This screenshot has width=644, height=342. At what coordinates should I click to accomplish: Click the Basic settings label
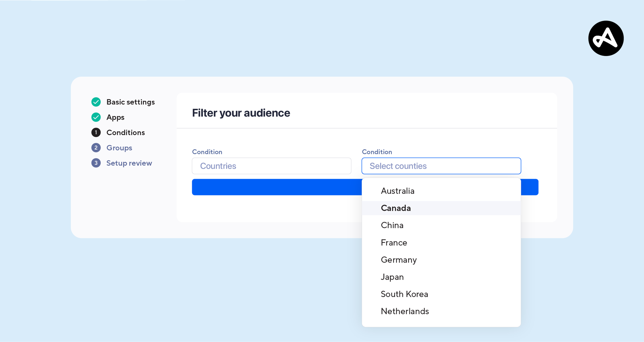(131, 102)
